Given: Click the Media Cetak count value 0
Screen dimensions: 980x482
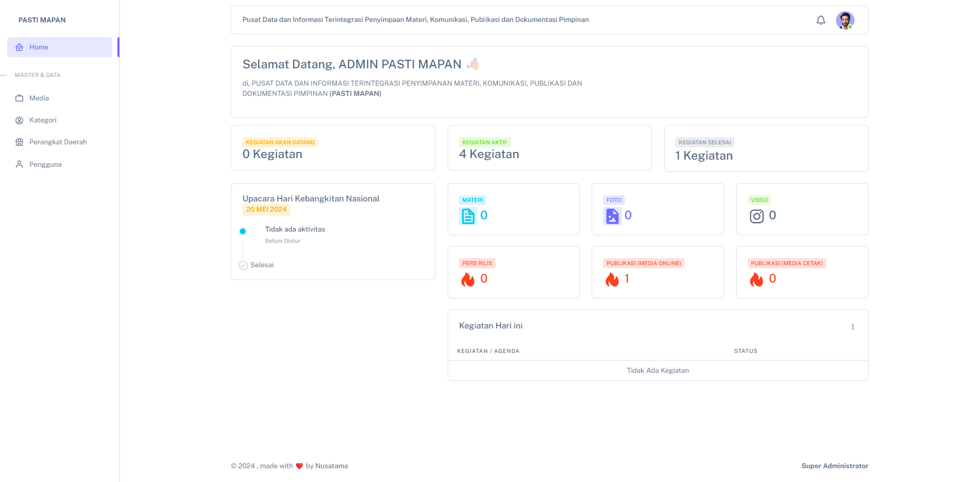Looking at the screenshot, I should pos(773,278).
